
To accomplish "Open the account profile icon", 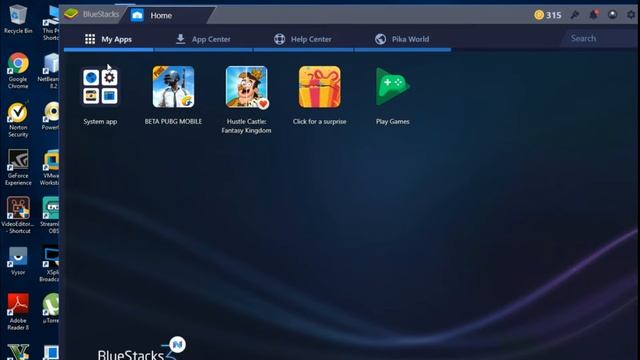I will click(612, 15).
